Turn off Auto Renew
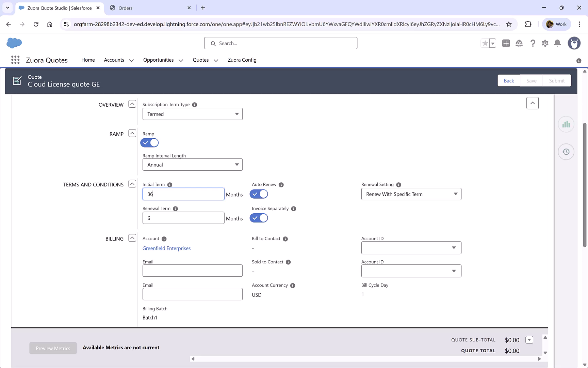Image resolution: width=588 pixels, height=368 pixels. pos(259,194)
